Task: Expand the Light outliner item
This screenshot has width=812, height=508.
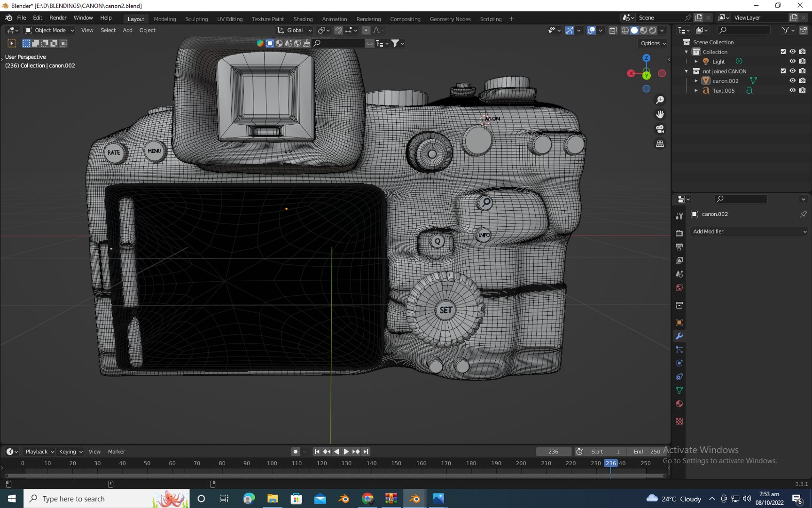Action: click(696, 62)
